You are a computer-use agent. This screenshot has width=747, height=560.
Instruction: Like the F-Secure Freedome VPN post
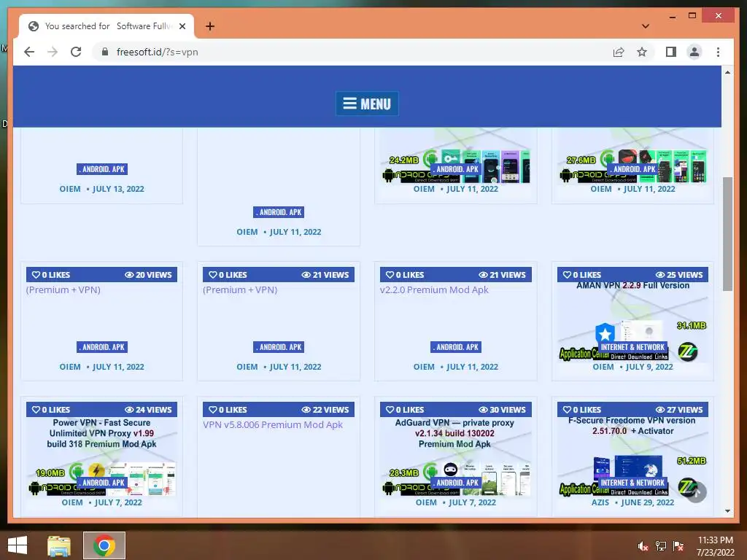(x=581, y=410)
